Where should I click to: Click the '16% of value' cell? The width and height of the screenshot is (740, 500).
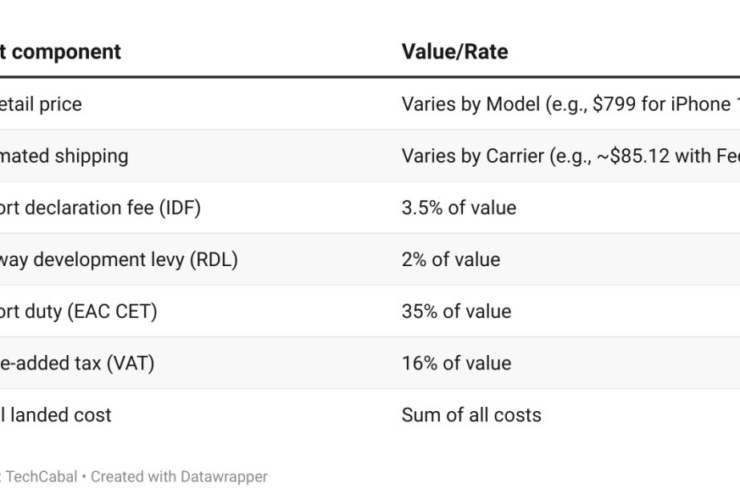(456, 363)
